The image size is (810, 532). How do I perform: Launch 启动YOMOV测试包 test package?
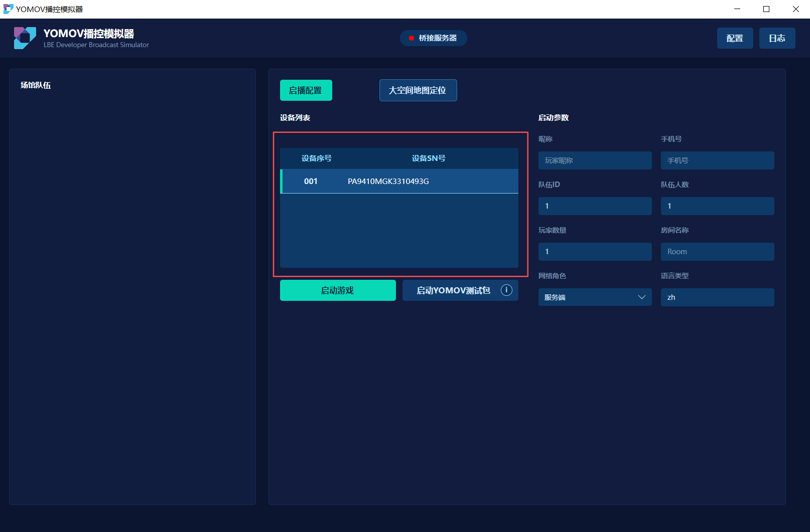pos(460,290)
